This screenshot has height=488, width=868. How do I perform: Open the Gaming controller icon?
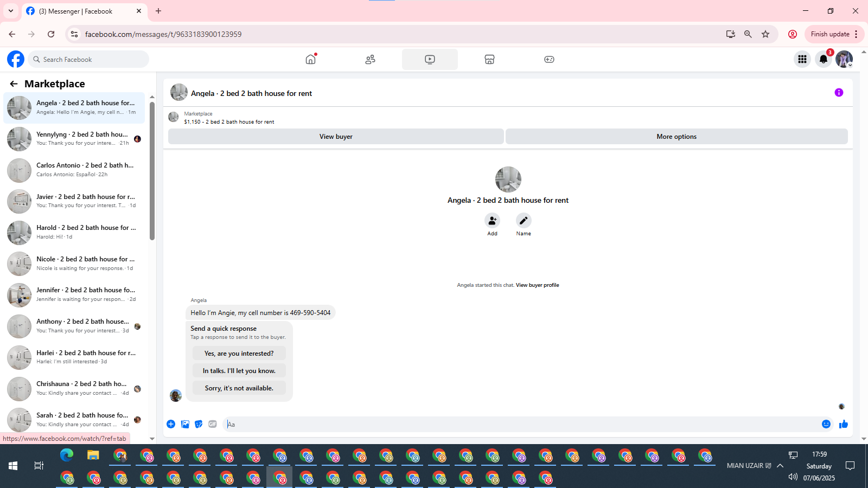[549, 59]
